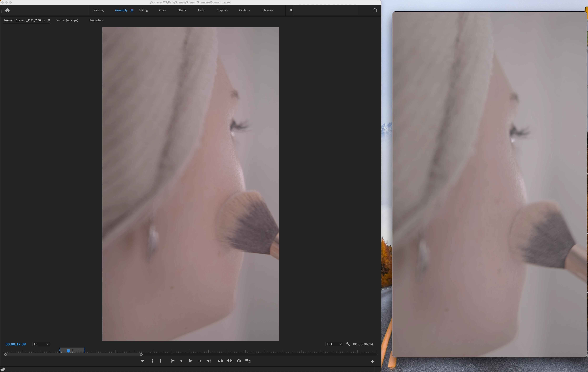Click the Mark In bracket button
The width and height of the screenshot is (588, 372).
[152, 361]
